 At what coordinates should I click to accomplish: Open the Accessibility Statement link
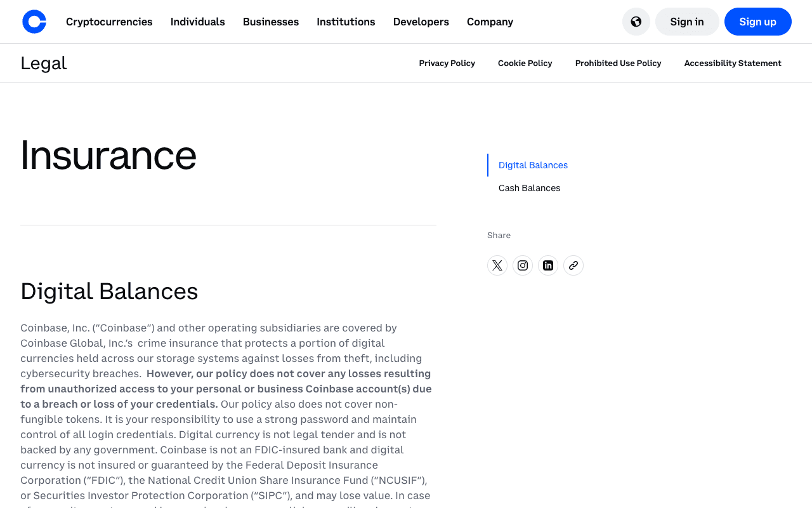tap(733, 63)
